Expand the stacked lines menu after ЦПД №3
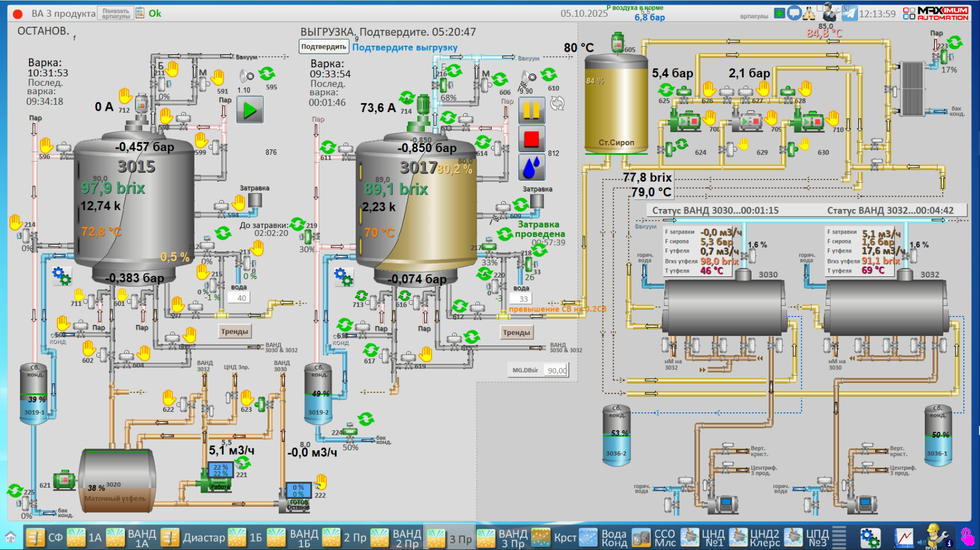Viewport: 980px width, 550px height. point(839,537)
